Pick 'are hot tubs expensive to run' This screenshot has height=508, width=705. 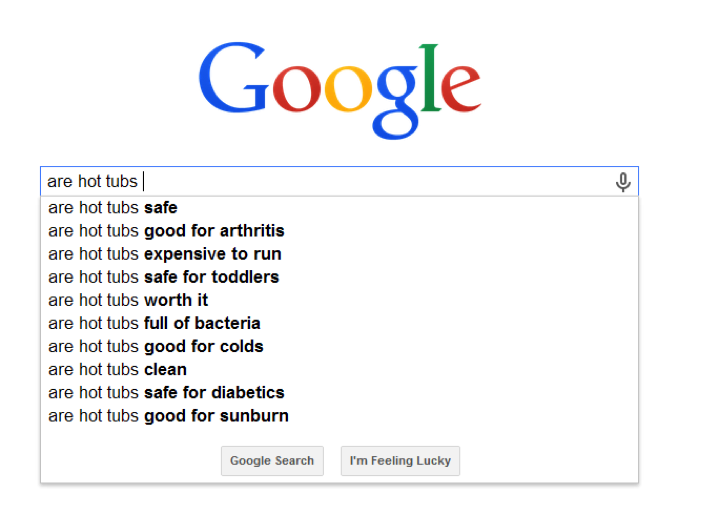(339, 254)
